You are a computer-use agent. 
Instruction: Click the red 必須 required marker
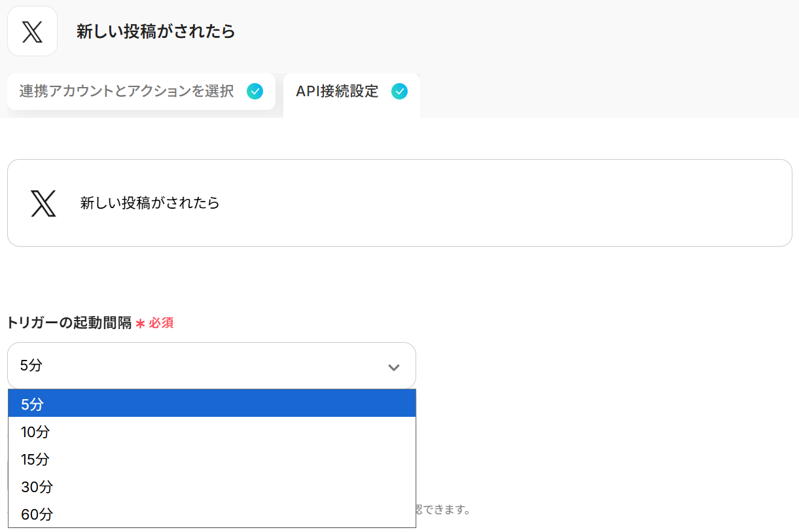[161, 323]
